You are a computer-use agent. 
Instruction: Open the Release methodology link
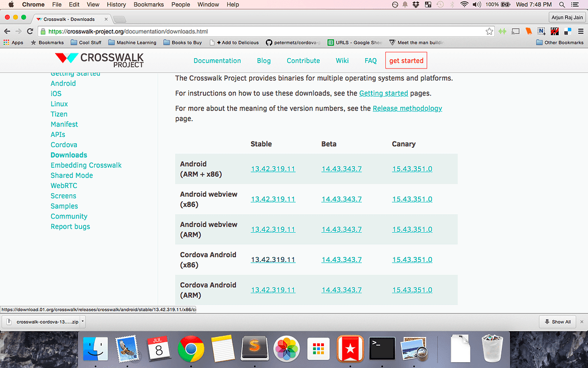tap(407, 108)
